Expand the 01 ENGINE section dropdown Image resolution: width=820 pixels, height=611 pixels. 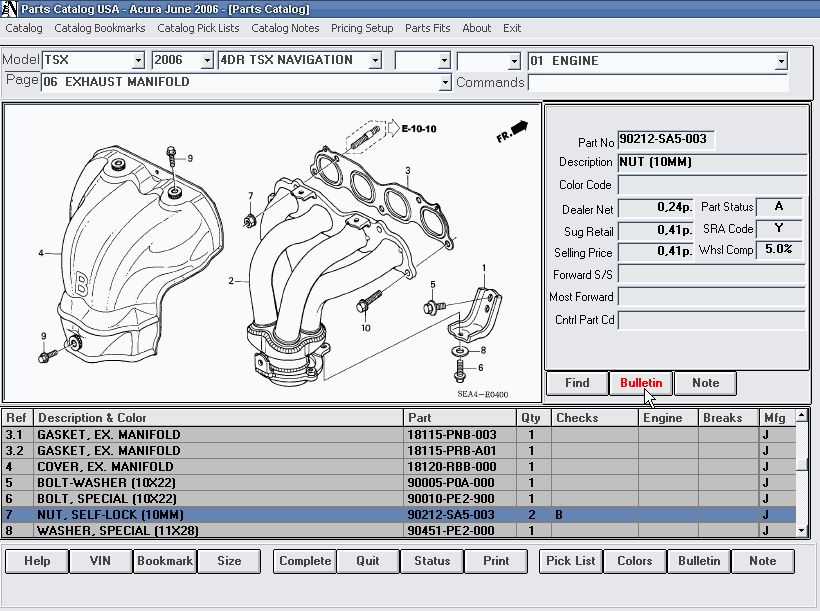780,62
